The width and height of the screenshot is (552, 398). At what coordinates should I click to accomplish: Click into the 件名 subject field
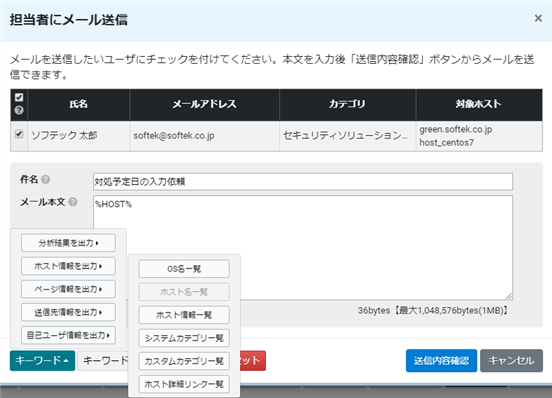tap(303, 182)
